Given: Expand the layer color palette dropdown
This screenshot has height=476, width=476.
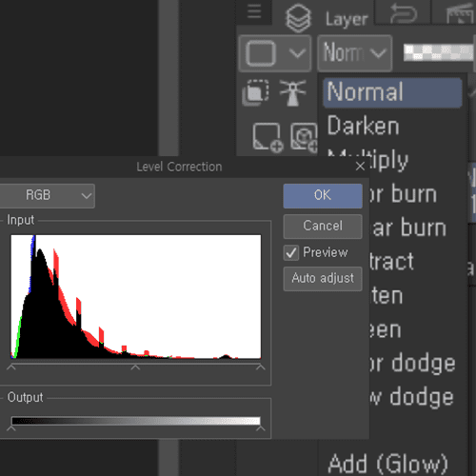Looking at the screenshot, I should click(275, 53).
